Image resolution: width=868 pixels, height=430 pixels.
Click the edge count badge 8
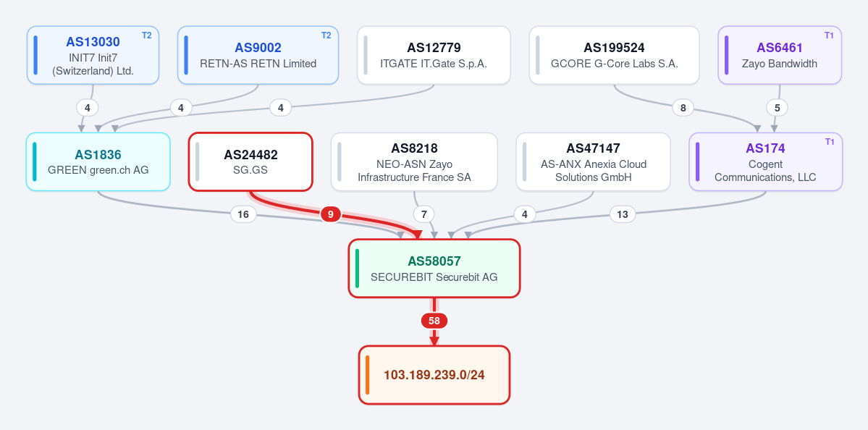[x=683, y=108]
